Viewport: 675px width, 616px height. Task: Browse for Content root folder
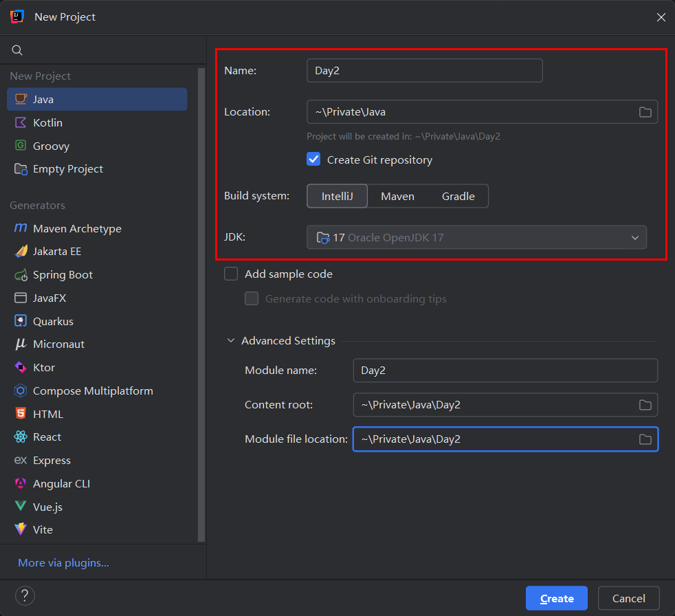pyautogui.click(x=645, y=405)
